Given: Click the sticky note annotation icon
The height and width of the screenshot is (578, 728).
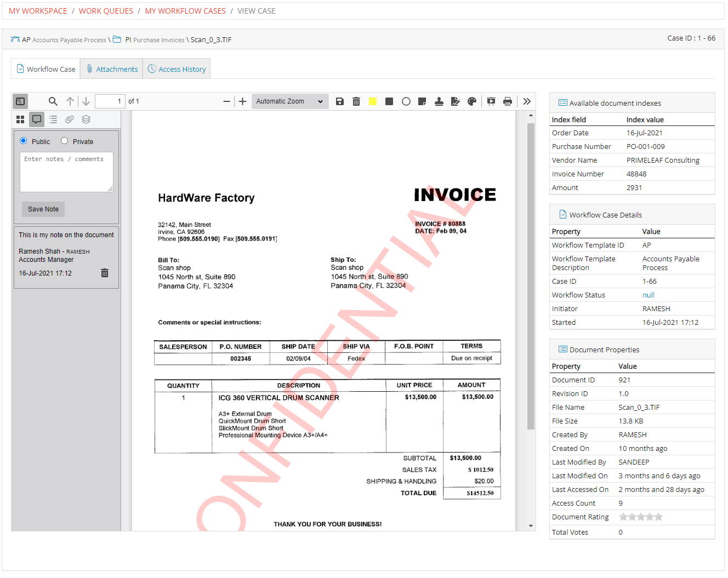Looking at the screenshot, I should [x=422, y=101].
